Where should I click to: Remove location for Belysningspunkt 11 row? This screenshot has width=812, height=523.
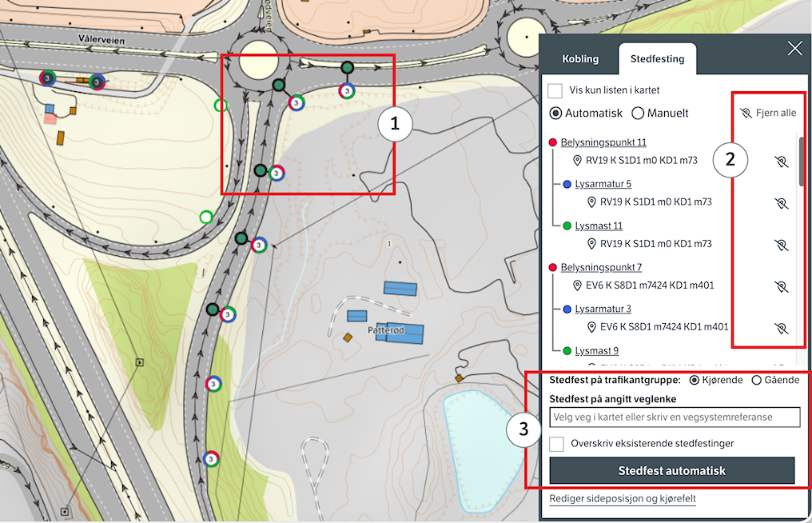(781, 162)
